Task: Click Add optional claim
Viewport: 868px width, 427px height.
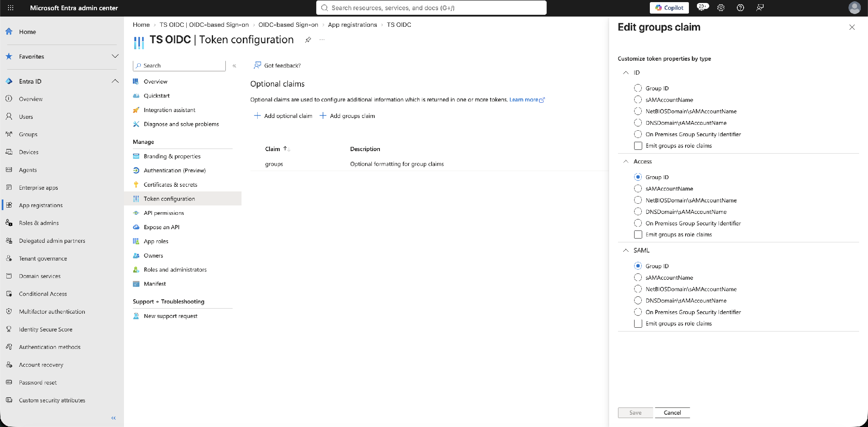Action: pos(283,116)
